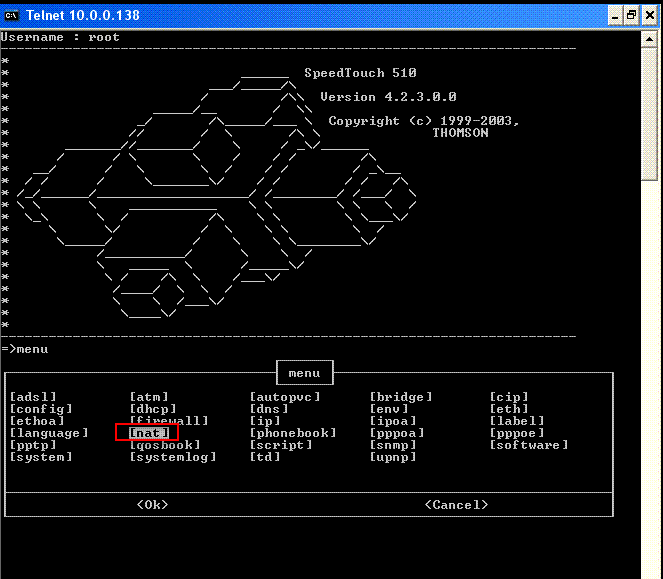
Task: Open the [software] menu entry
Action: pos(529,445)
